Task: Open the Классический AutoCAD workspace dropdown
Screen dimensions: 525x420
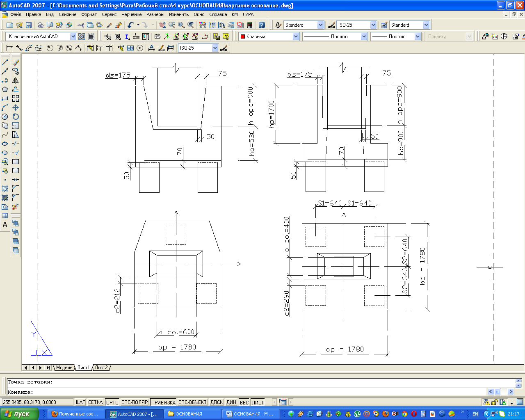Action: (73, 37)
